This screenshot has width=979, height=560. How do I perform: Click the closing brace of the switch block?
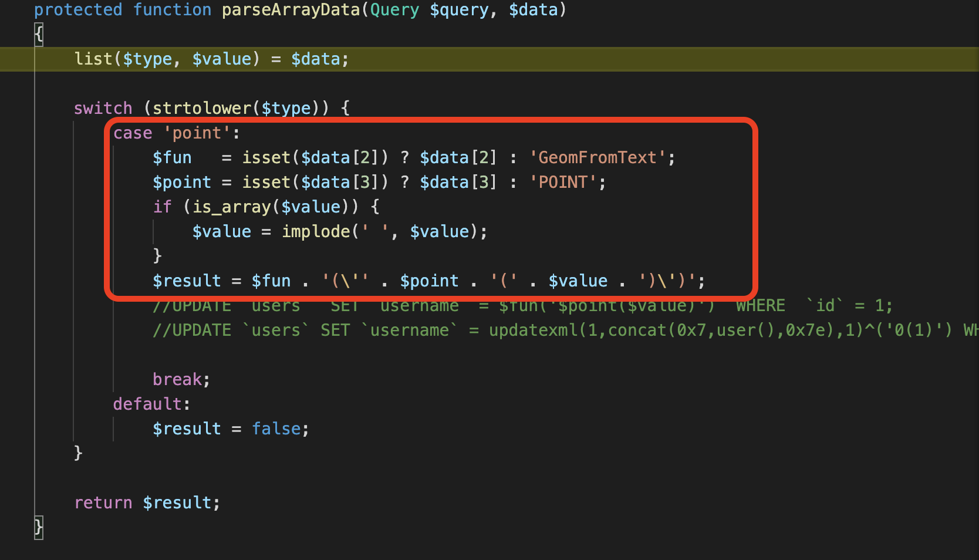click(x=79, y=453)
